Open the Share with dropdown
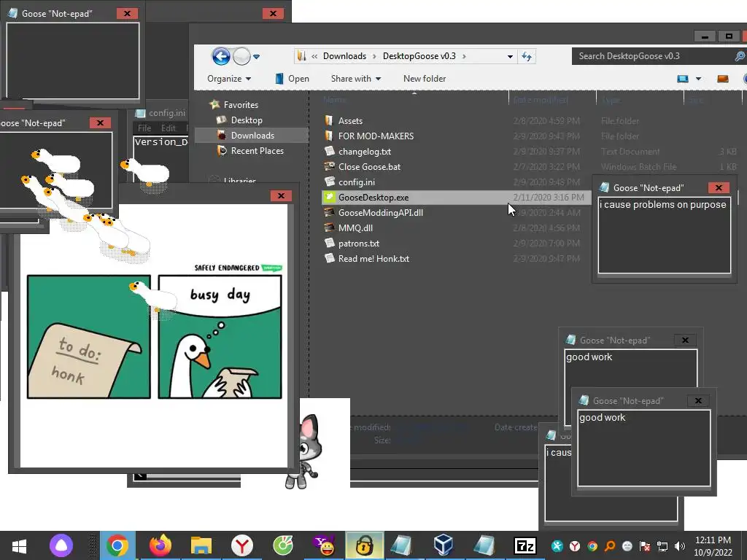The height and width of the screenshot is (560, 747). pyautogui.click(x=356, y=79)
